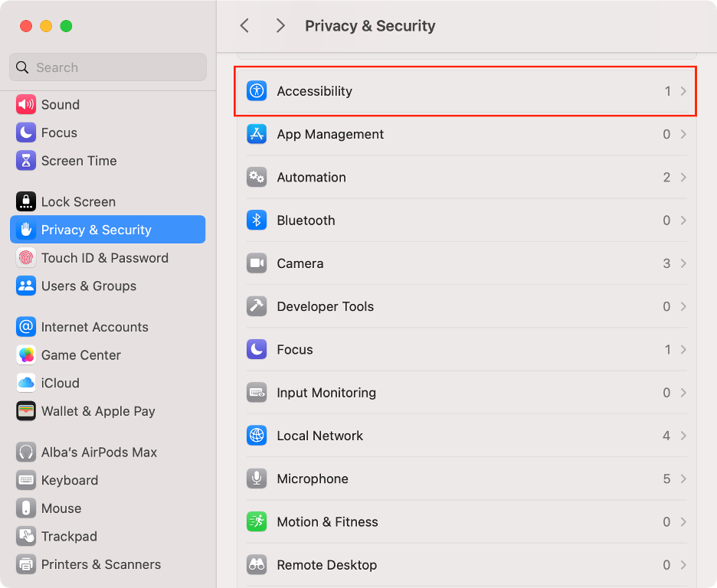
Task: Click the Accessibility icon in the list
Action: [258, 91]
